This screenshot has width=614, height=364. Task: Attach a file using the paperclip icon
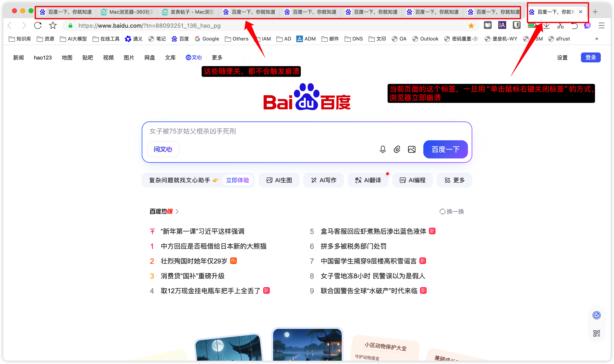[397, 149]
